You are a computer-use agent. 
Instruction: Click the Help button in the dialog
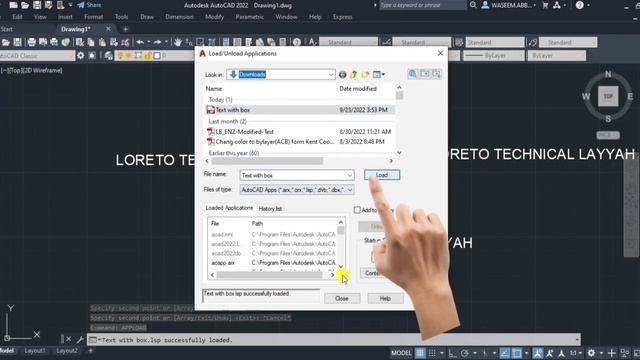385,298
